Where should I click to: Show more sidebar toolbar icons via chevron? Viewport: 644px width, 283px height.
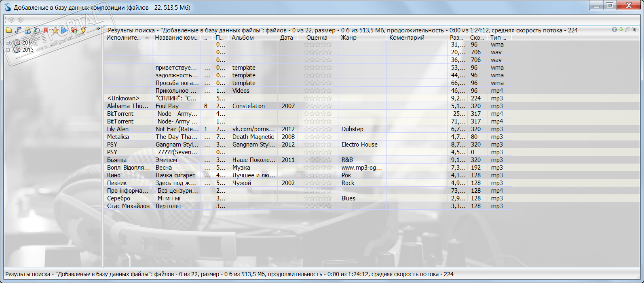tap(98, 29)
